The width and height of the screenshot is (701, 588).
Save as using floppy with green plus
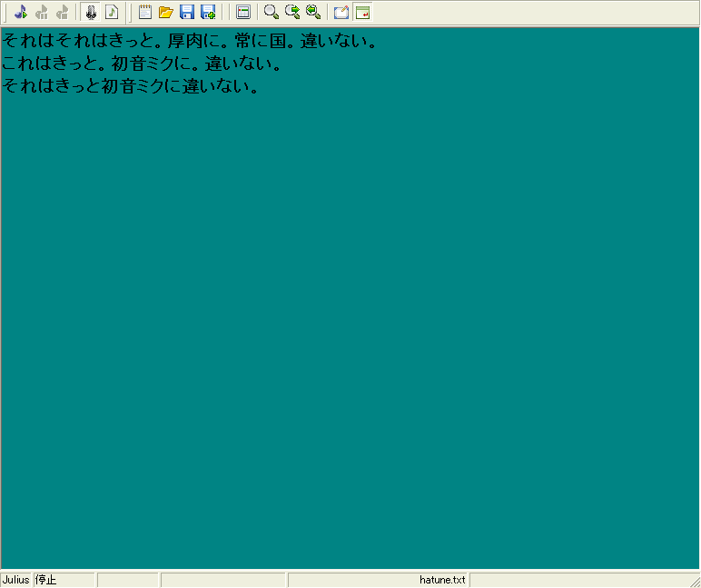(x=208, y=12)
